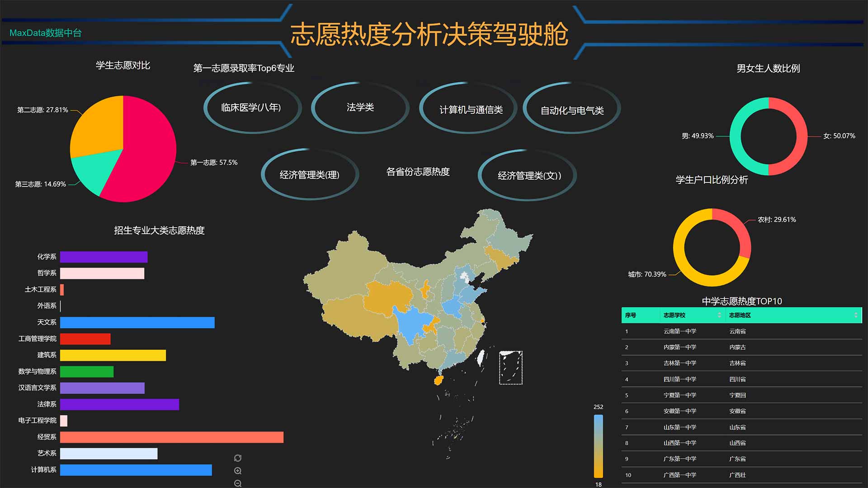The height and width of the screenshot is (488, 868).
Task: Click the 经贸系 bar in bar chart
Action: [x=172, y=437]
